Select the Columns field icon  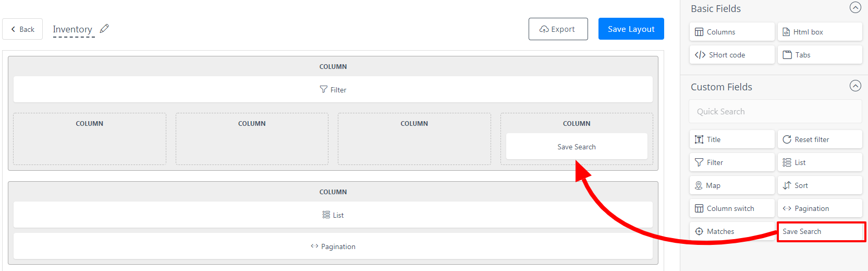click(x=699, y=32)
